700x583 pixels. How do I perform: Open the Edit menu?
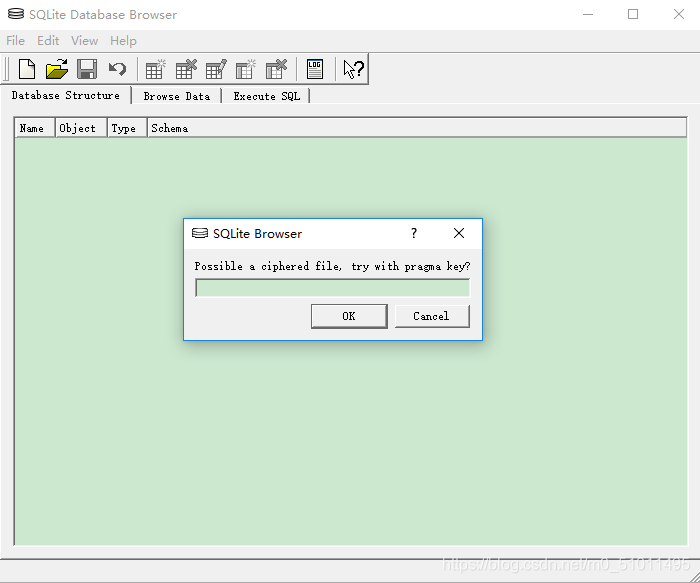48,41
